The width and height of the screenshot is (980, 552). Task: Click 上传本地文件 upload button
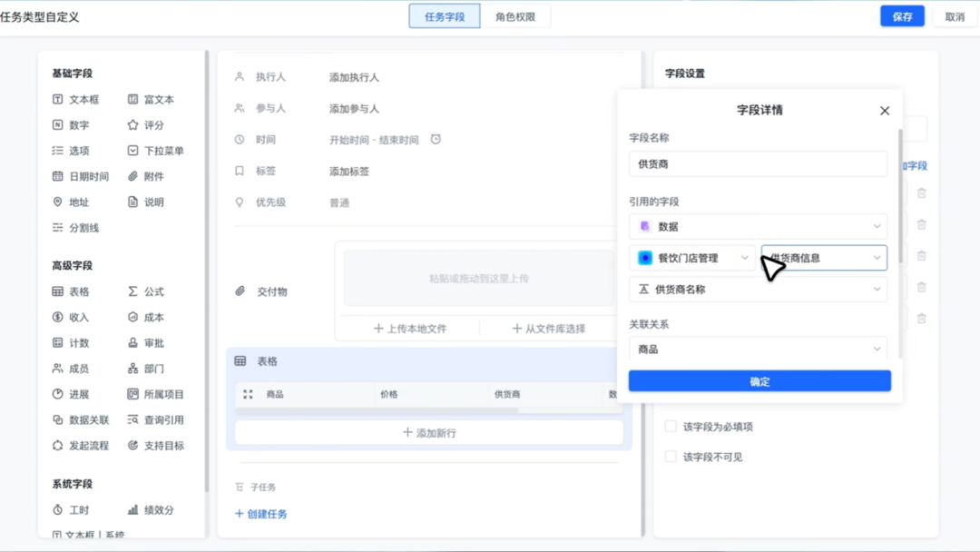coord(410,328)
